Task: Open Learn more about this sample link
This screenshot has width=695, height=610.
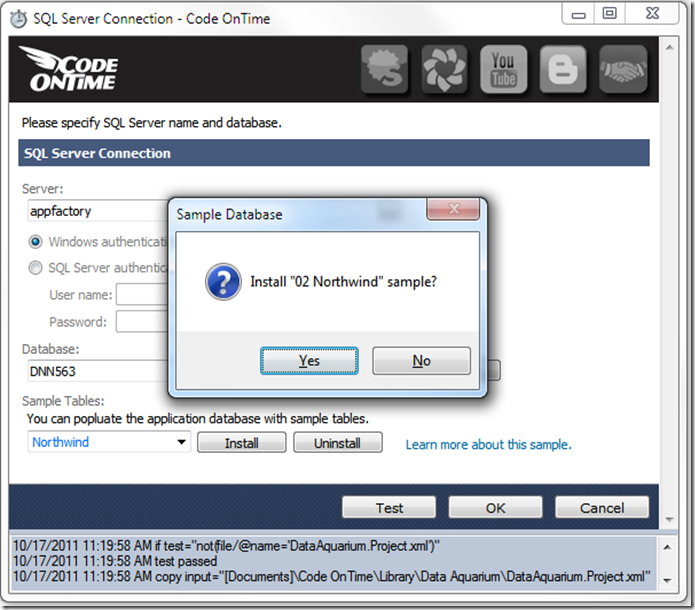Action: (488, 444)
